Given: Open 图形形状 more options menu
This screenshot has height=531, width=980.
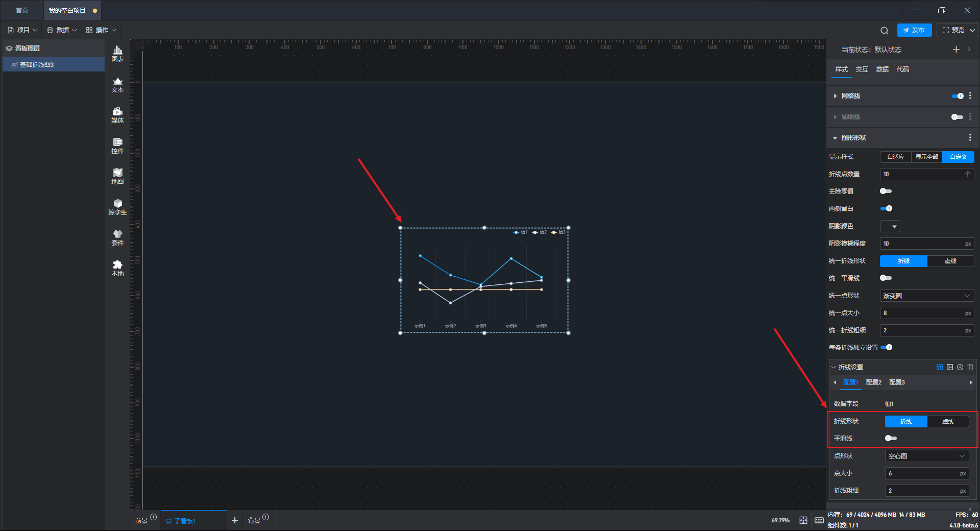Looking at the screenshot, I should point(970,138).
